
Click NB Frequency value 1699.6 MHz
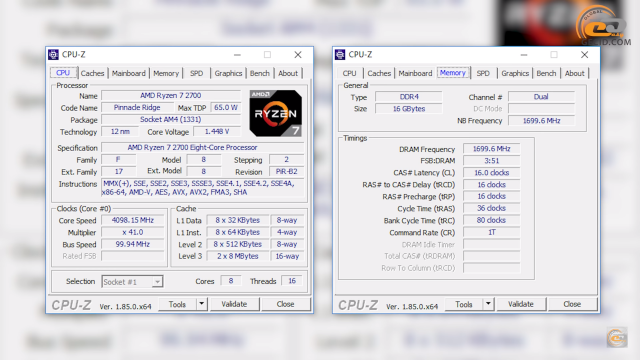[541, 121]
